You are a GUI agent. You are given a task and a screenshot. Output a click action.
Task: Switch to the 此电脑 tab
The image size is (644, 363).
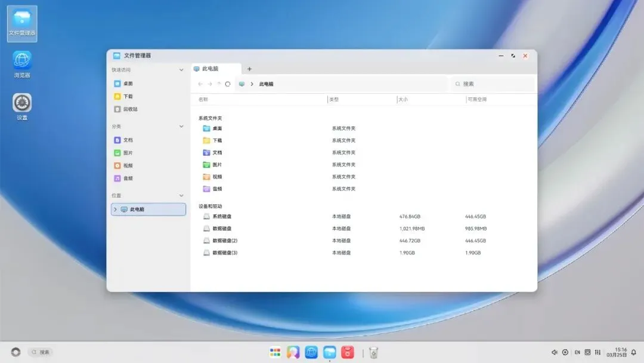(x=216, y=69)
